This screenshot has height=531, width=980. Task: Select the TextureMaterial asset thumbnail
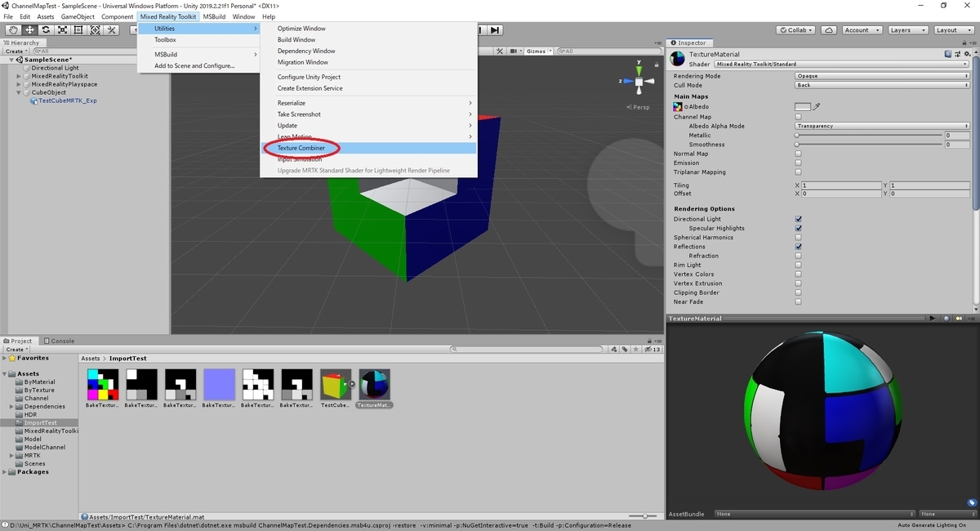coord(374,385)
